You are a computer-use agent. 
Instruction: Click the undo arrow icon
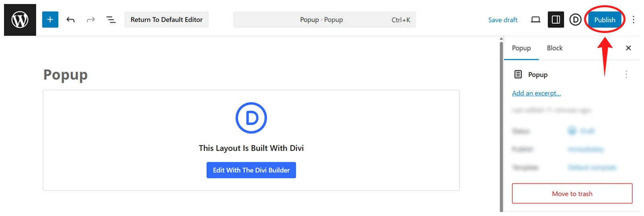pyautogui.click(x=70, y=20)
